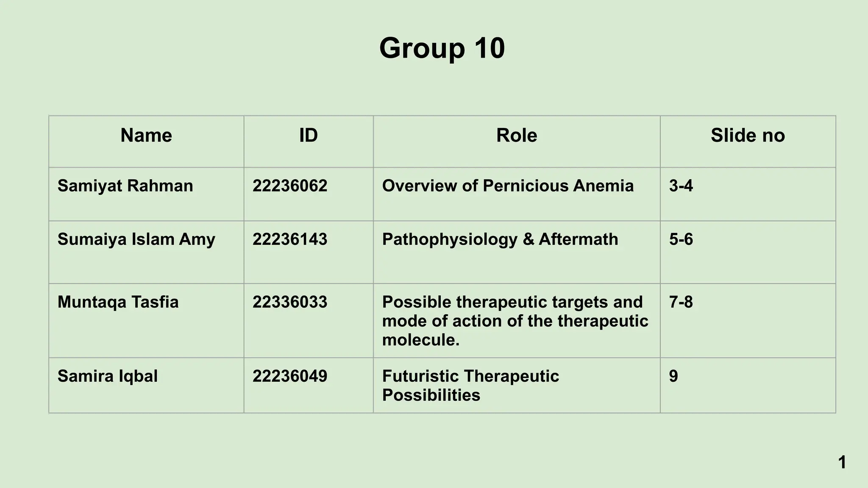Select the "Name" column header cell
This screenshot has height=488, width=868.
(x=146, y=136)
